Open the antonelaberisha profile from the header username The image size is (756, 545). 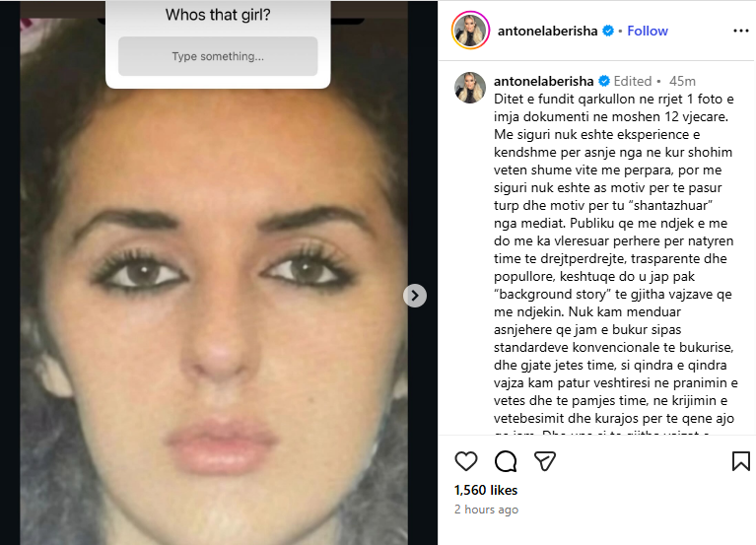point(547,31)
